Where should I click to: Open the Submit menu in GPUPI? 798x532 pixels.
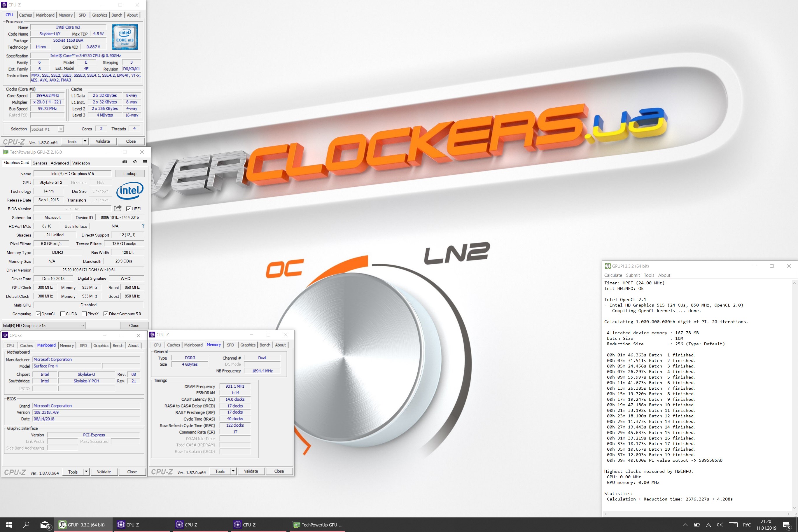(x=633, y=275)
